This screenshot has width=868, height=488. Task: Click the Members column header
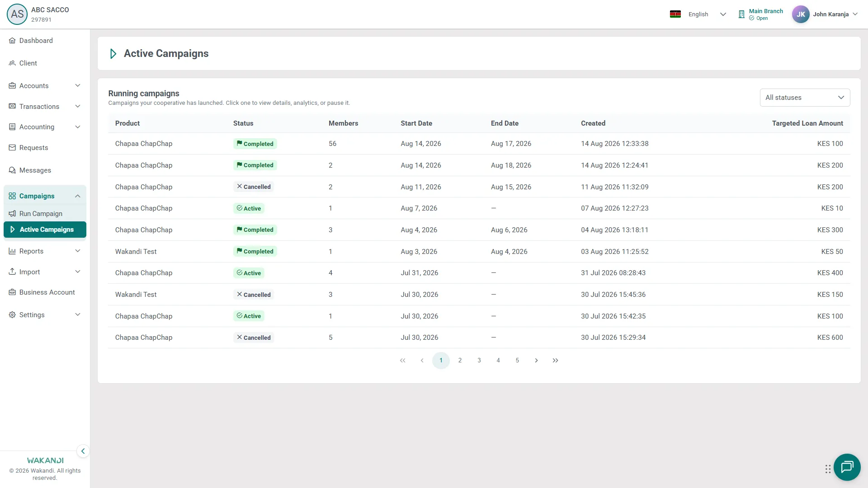pyautogui.click(x=343, y=123)
